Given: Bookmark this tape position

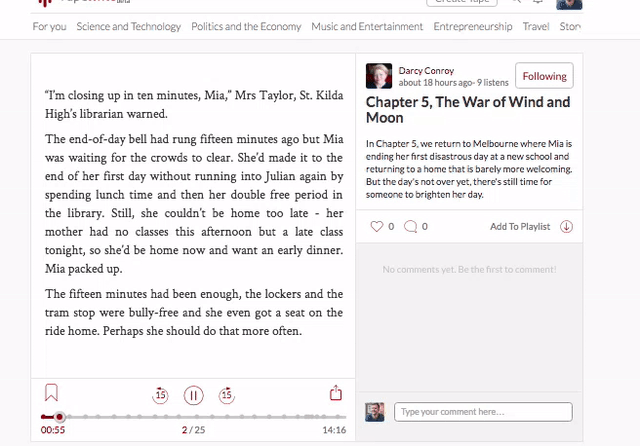Looking at the screenshot, I should pyautogui.click(x=51, y=393).
